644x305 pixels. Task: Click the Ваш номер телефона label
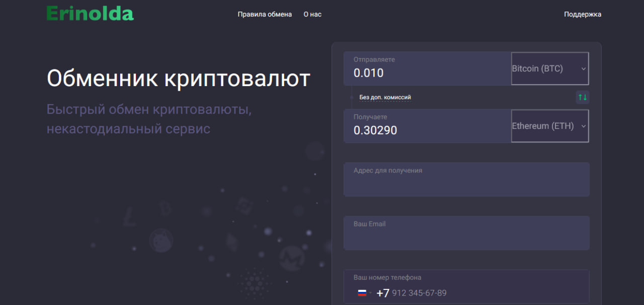pyautogui.click(x=387, y=277)
